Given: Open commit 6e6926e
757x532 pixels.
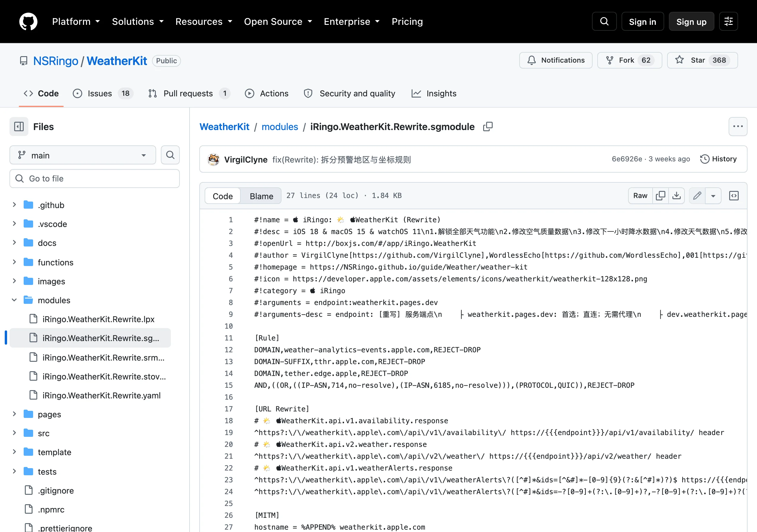Looking at the screenshot, I should [x=627, y=159].
